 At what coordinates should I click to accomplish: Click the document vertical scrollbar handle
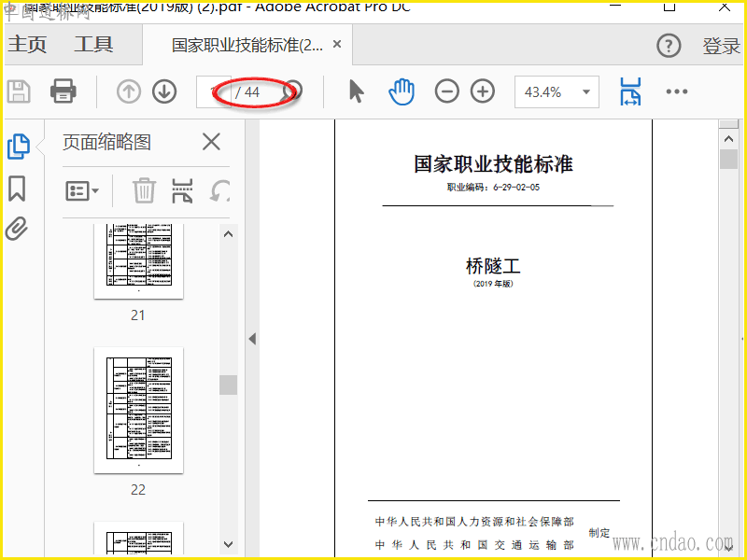pyautogui.click(x=728, y=159)
